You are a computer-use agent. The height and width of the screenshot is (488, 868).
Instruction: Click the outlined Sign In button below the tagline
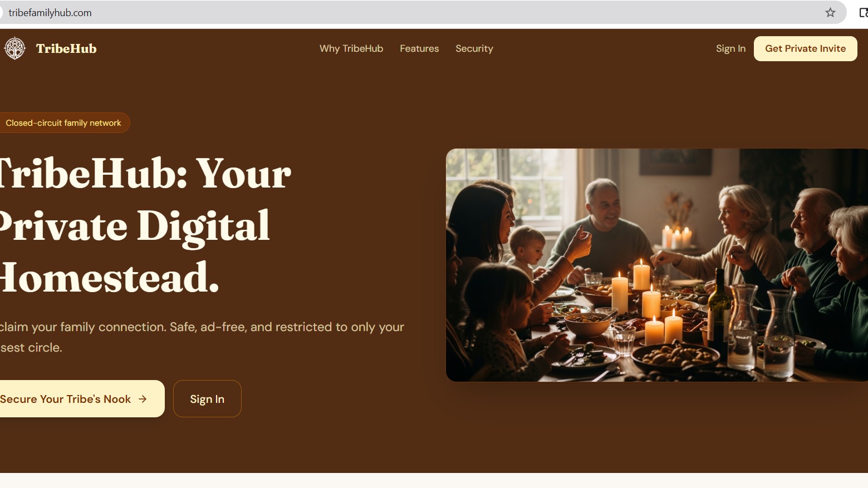pyautogui.click(x=207, y=398)
